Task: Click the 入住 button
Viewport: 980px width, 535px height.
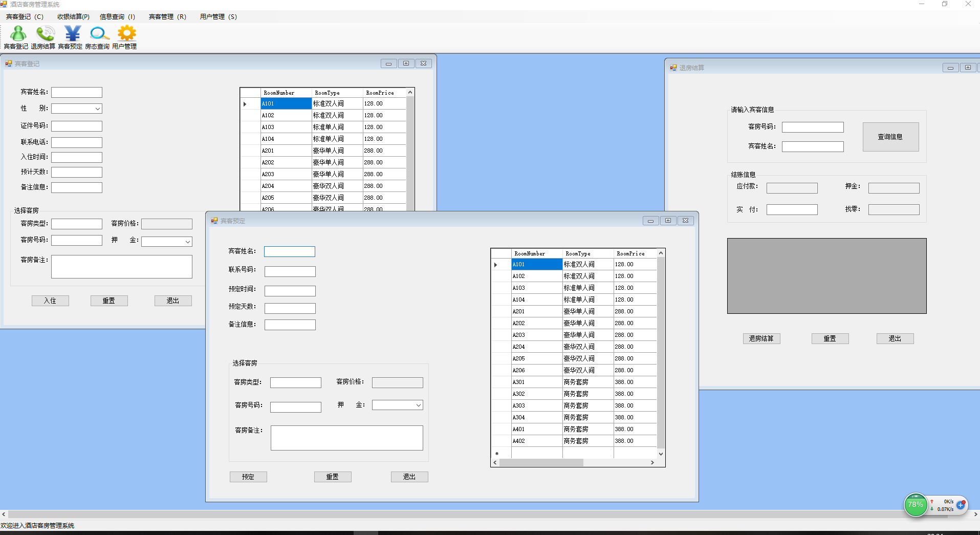Action: pos(50,301)
